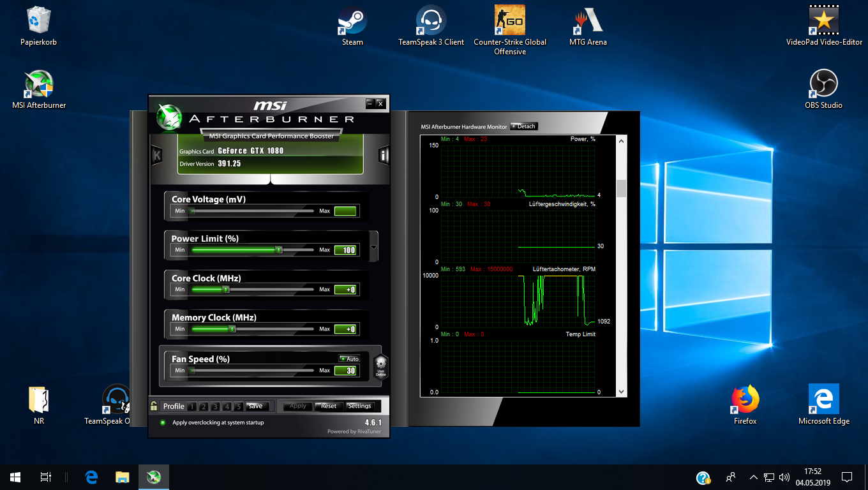
Task: Toggle apply overclocking at system startup
Action: (163, 422)
